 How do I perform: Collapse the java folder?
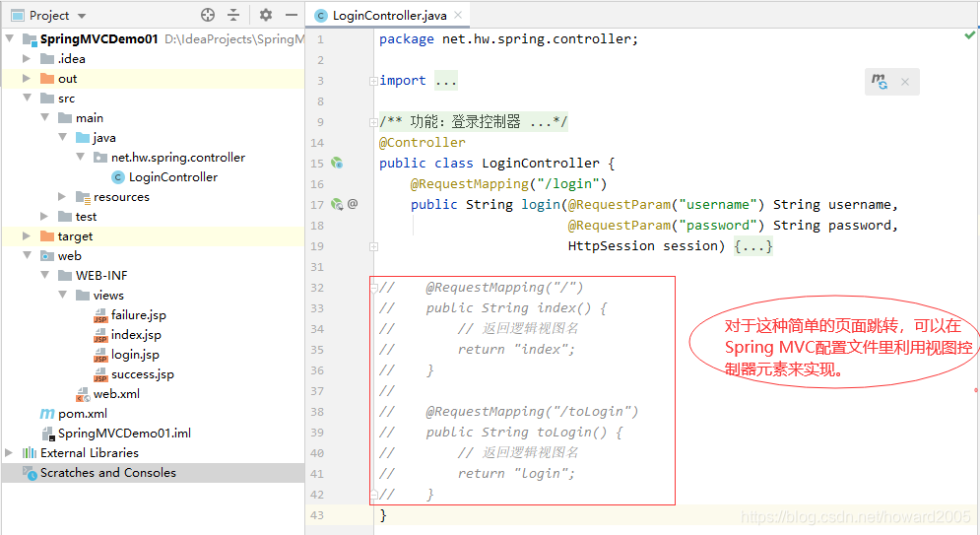[x=62, y=138]
